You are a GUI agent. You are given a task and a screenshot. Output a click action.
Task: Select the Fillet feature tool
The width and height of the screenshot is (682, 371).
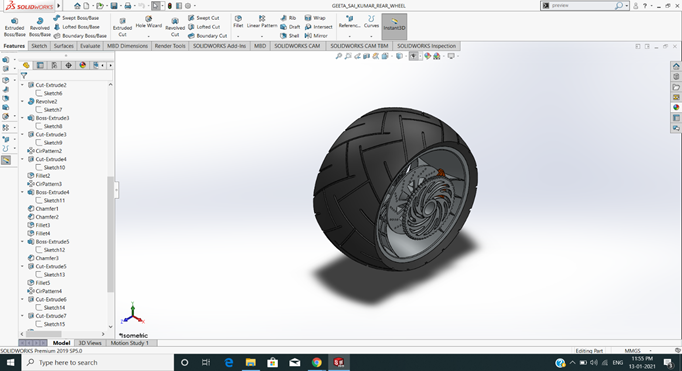click(238, 22)
